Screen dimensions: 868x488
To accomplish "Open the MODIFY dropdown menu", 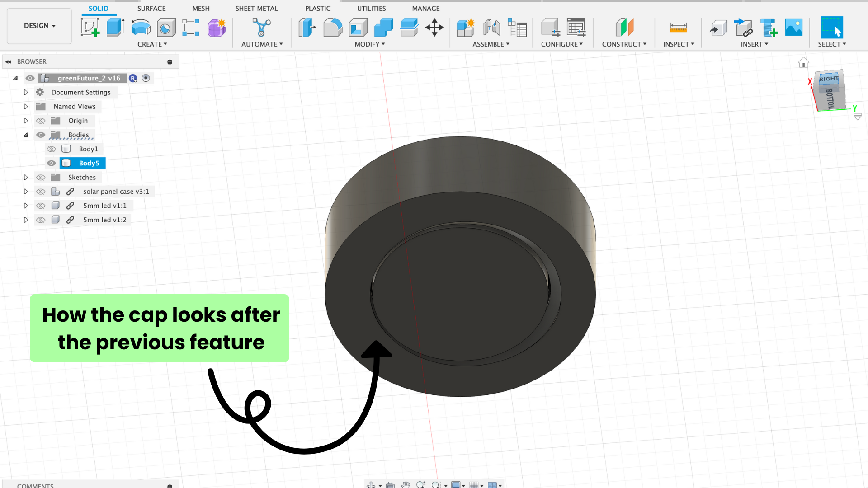I will [x=370, y=44].
